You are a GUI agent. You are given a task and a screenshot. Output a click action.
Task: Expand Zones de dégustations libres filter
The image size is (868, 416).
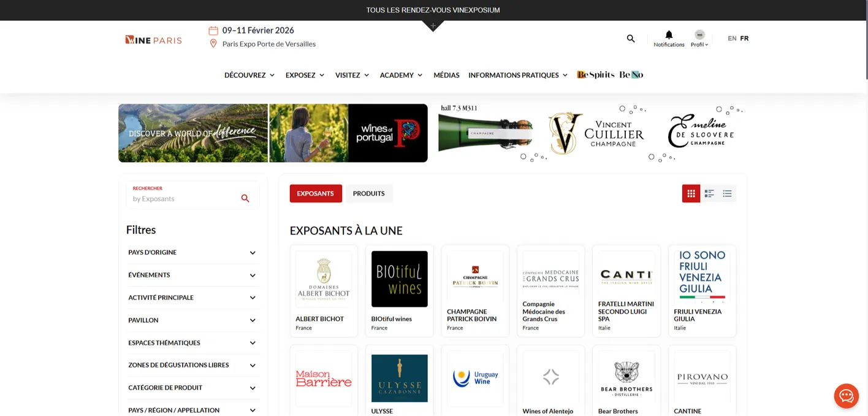pos(192,365)
